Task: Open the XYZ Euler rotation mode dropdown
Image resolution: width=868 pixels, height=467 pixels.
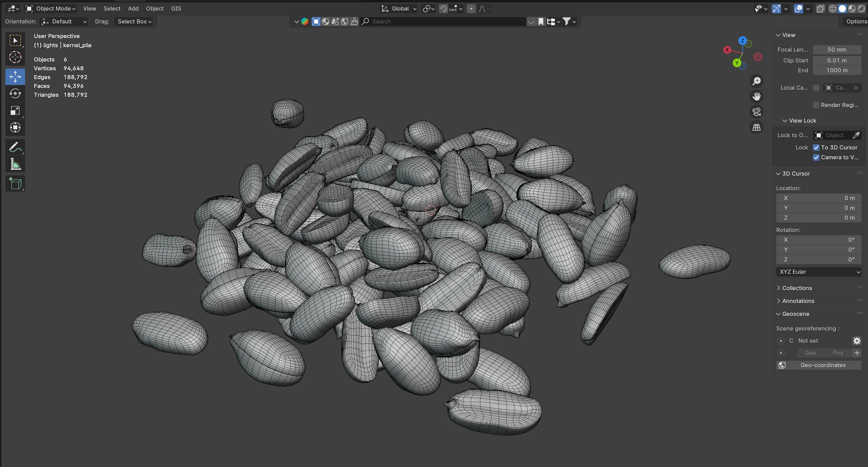Action: point(818,272)
